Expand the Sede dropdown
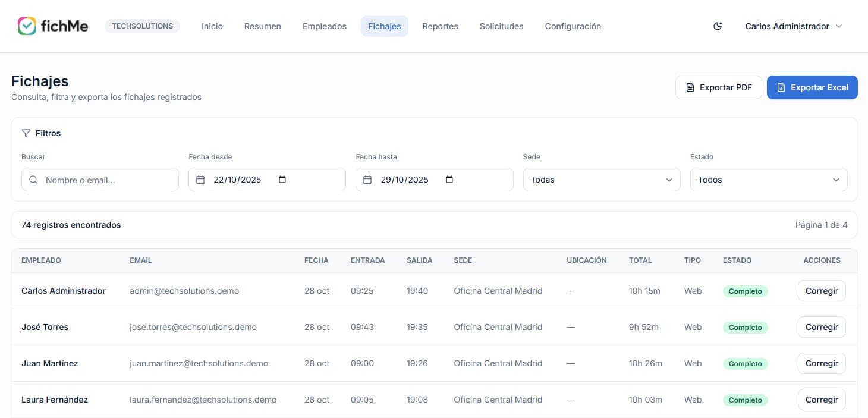Screen dimensions: 868x418 click(602, 180)
